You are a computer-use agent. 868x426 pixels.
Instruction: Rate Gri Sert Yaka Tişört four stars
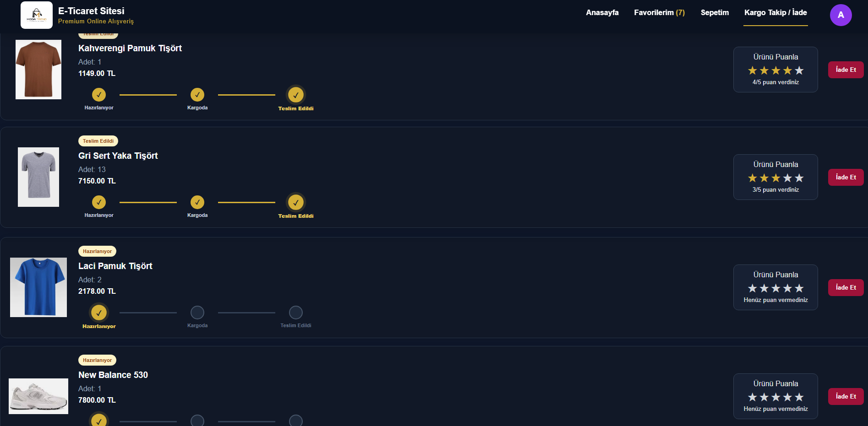click(787, 178)
